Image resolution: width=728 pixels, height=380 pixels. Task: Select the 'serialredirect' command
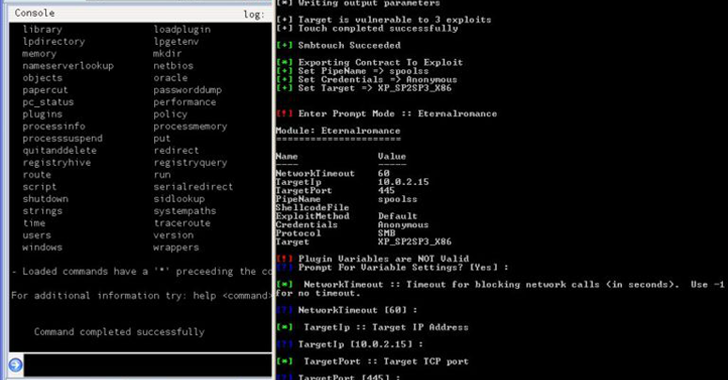click(193, 187)
